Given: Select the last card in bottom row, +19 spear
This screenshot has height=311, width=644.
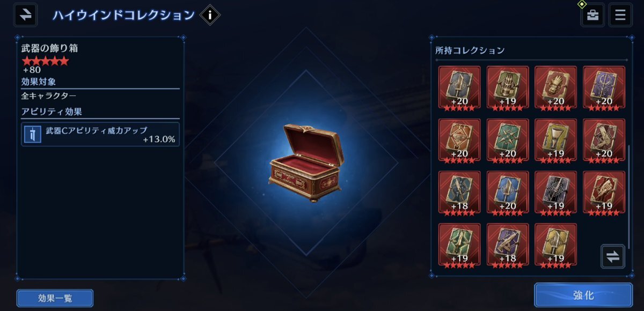Looking at the screenshot, I should tap(556, 245).
